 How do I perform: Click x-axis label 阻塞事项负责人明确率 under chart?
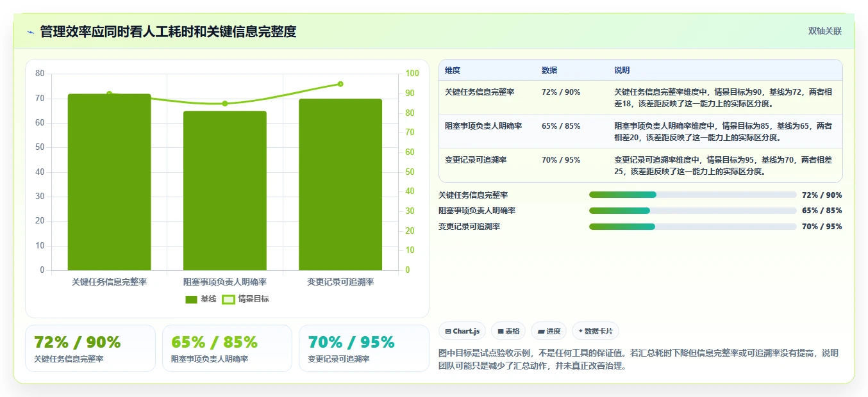click(225, 282)
